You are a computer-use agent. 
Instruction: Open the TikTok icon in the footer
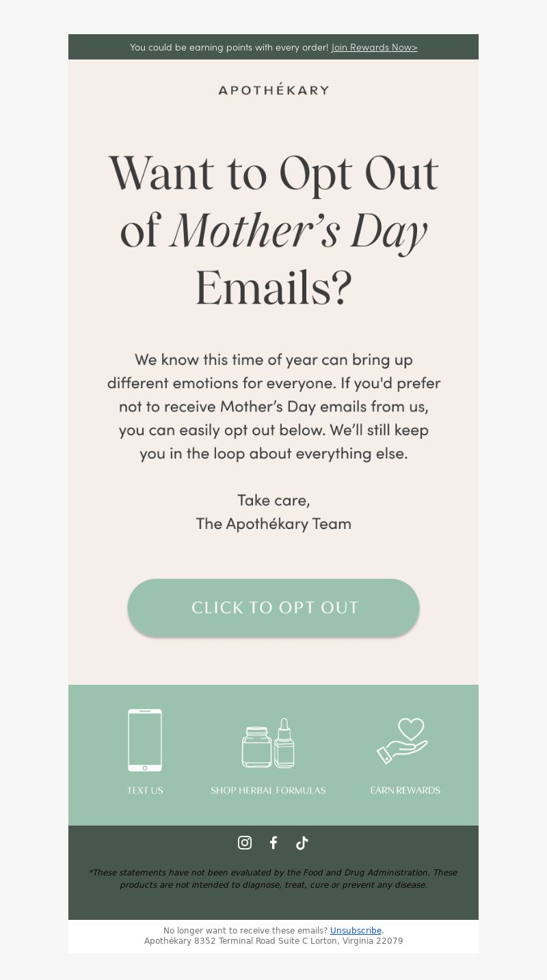(x=302, y=843)
